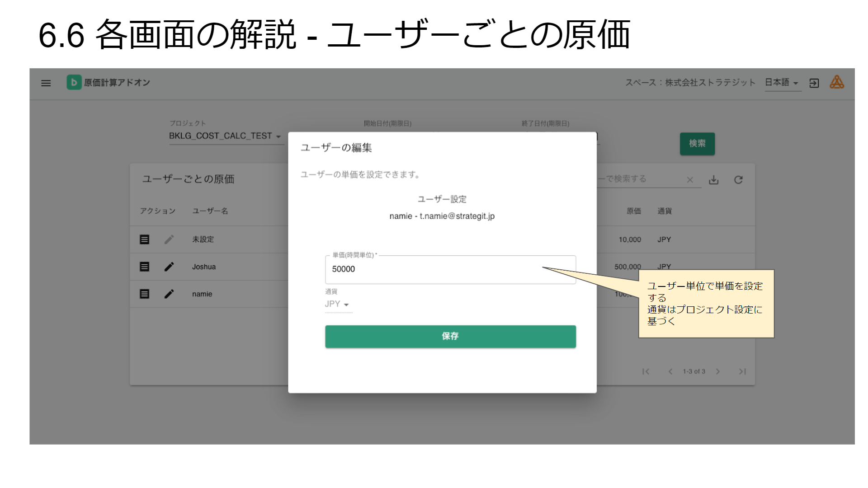Edit the 未設定 user row

(169, 239)
